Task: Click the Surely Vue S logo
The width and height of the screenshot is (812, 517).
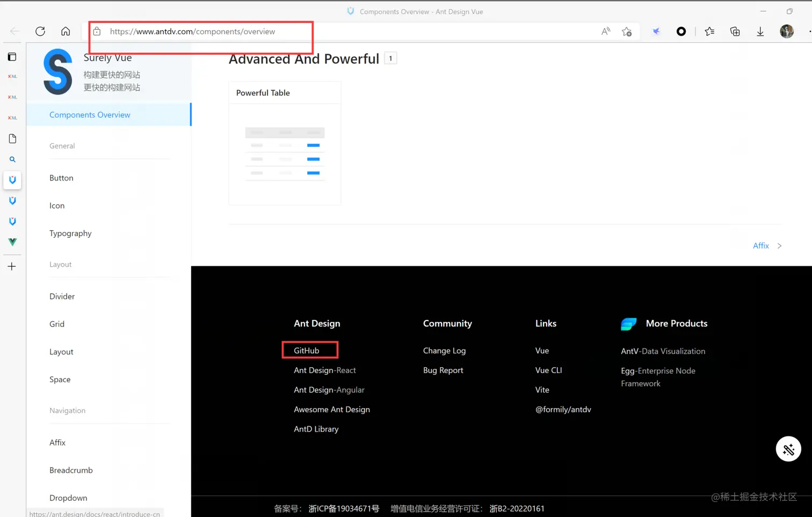Action: [x=58, y=71]
